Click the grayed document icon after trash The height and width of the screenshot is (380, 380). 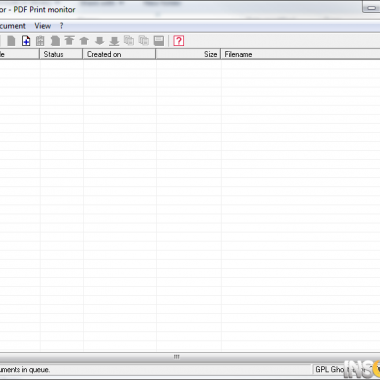coord(55,41)
